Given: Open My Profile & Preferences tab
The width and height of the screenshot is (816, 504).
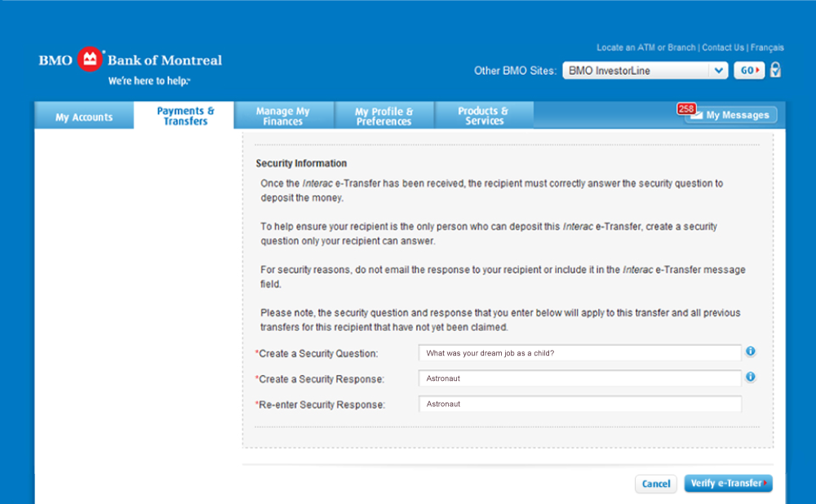Looking at the screenshot, I should coord(384,116).
